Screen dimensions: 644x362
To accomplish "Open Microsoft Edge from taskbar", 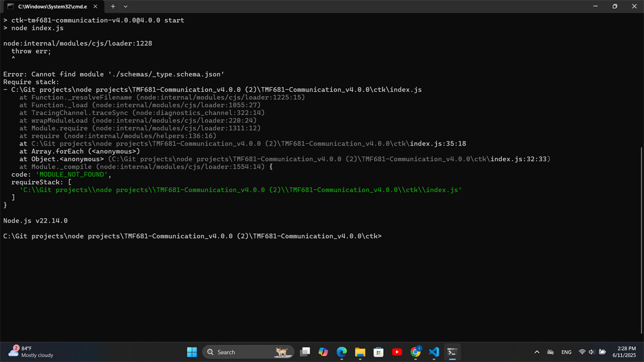I will pos(342,352).
